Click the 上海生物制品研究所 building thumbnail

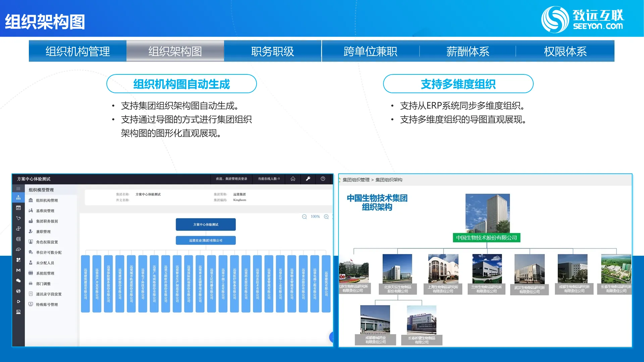click(x=443, y=269)
